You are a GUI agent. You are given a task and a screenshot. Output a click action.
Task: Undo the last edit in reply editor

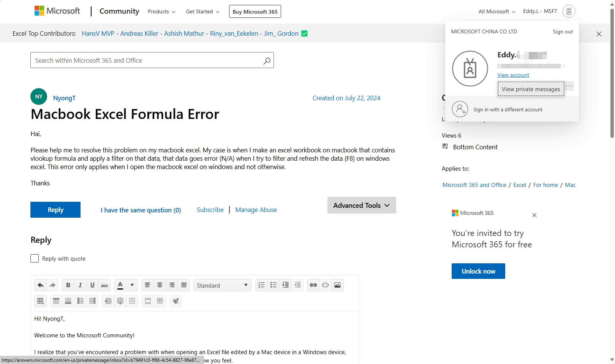pyautogui.click(x=40, y=285)
